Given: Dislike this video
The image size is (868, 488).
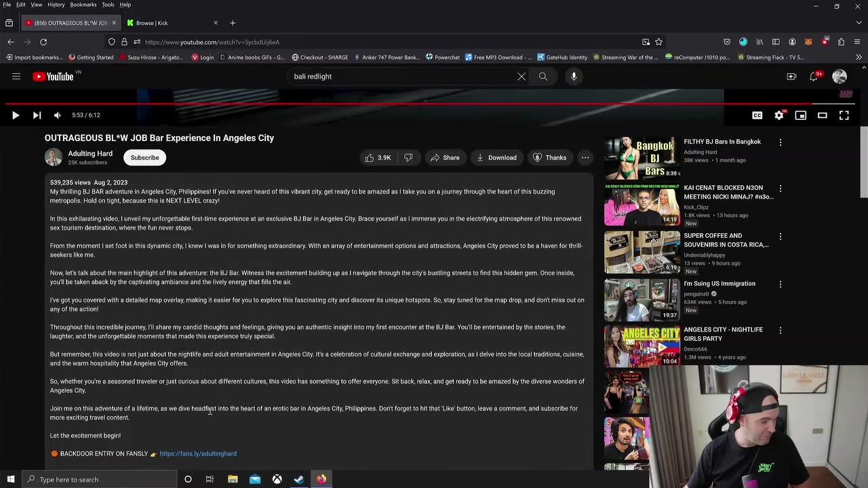Looking at the screenshot, I should (408, 158).
